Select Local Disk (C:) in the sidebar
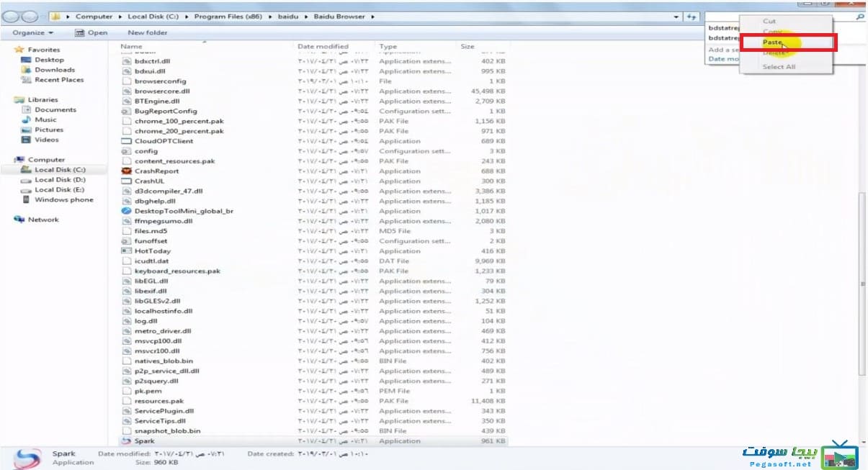Image resolution: width=868 pixels, height=470 pixels. pos(60,170)
